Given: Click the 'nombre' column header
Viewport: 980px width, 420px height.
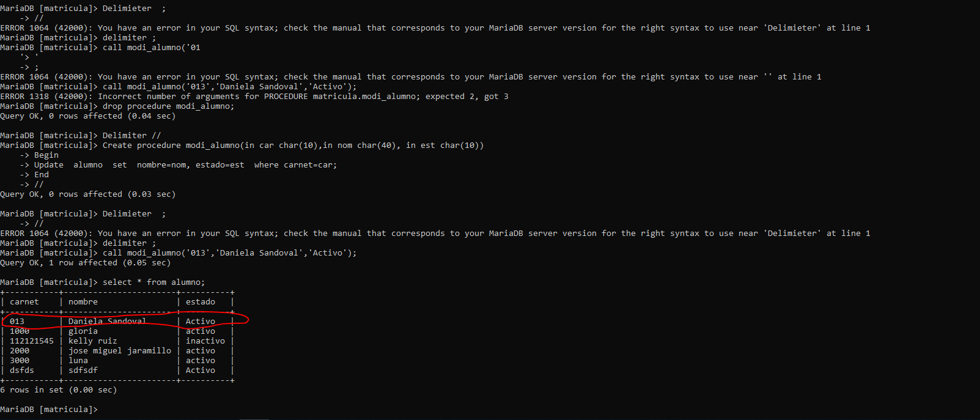Looking at the screenshot, I should [83, 302].
